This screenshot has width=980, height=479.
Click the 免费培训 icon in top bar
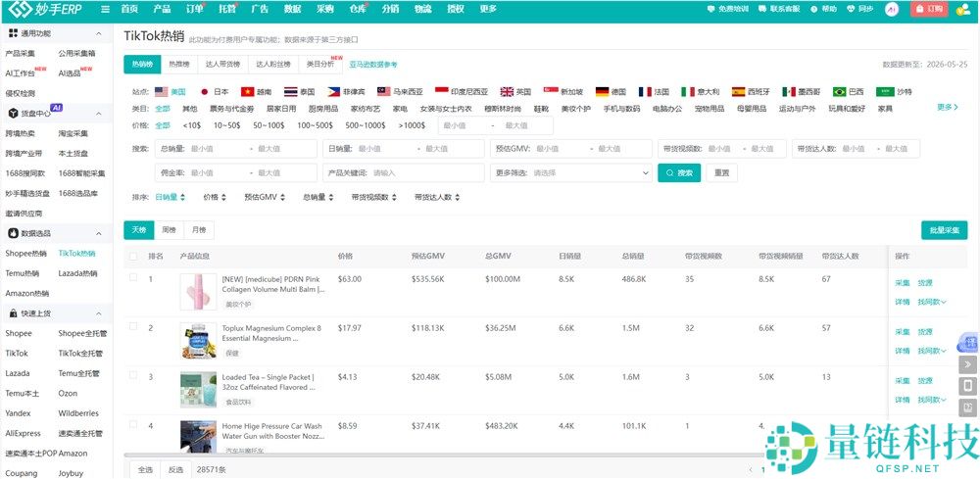click(x=710, y=10)
